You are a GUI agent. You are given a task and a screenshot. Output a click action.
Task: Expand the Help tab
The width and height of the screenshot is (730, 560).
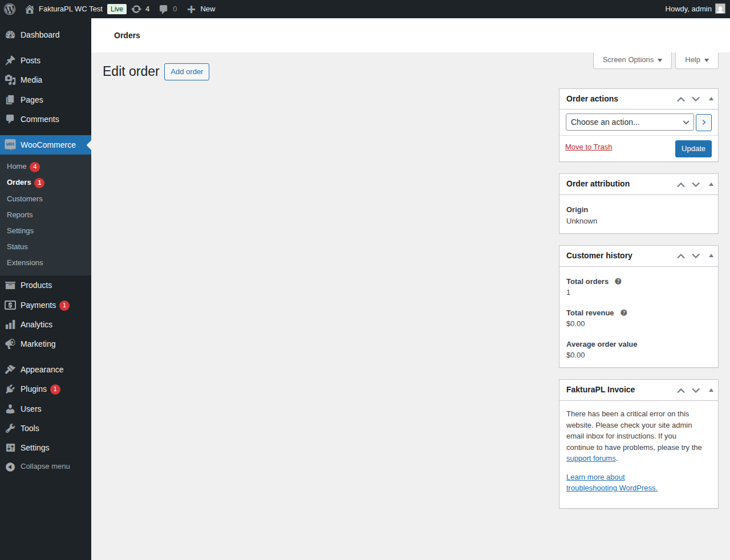pyautogui.click(x=696, y=60)
